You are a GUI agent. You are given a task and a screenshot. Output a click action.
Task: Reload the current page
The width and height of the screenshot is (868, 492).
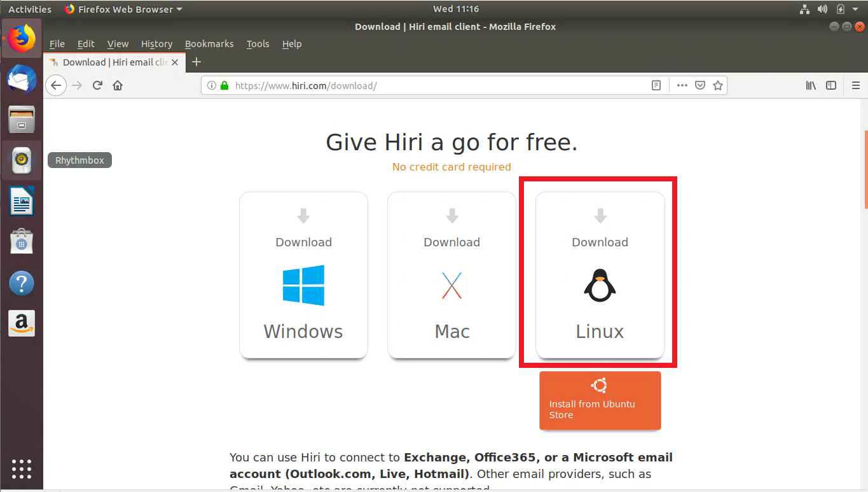(97, 85)
